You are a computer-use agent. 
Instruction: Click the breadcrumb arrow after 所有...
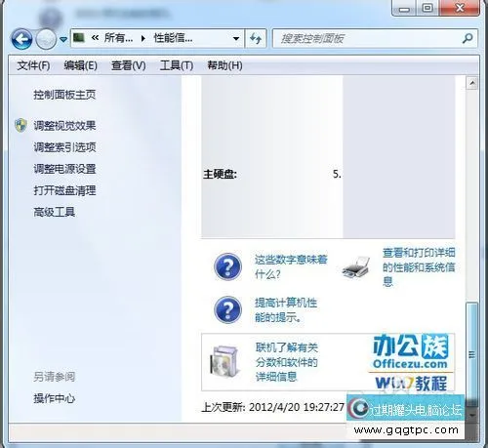143,39
